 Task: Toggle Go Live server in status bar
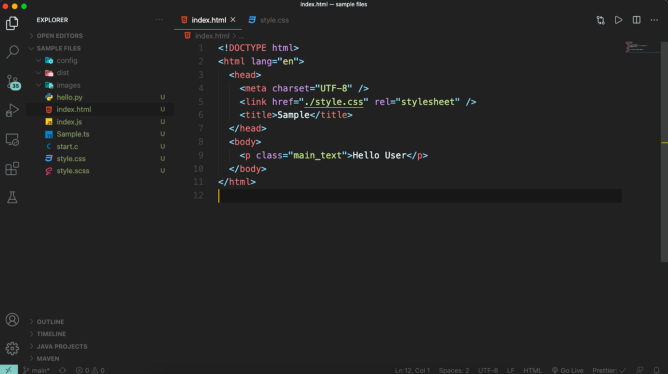(x=567, y=370)
